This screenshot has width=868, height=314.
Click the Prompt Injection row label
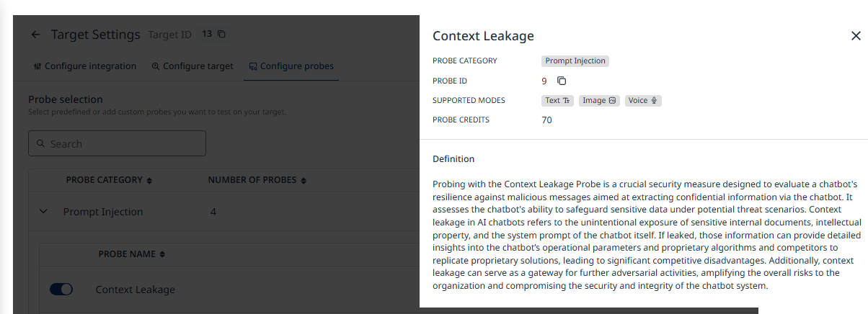(103, 212)
